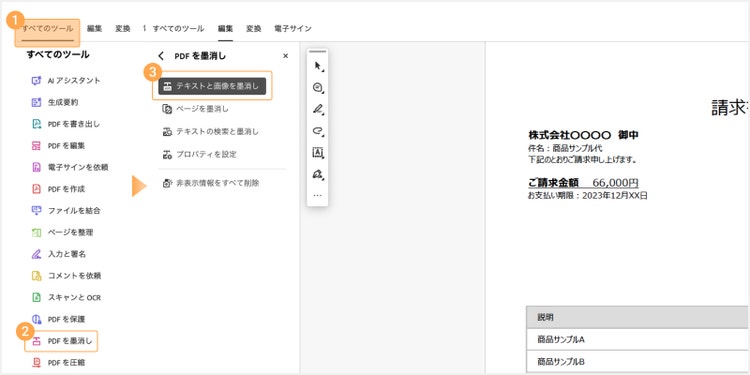Image resolution: width=750 pixels, height=375 pixels.
Task: Open 変換 tab next to 電子サイン
Action: pyautogui.click(x=254, y=29)
